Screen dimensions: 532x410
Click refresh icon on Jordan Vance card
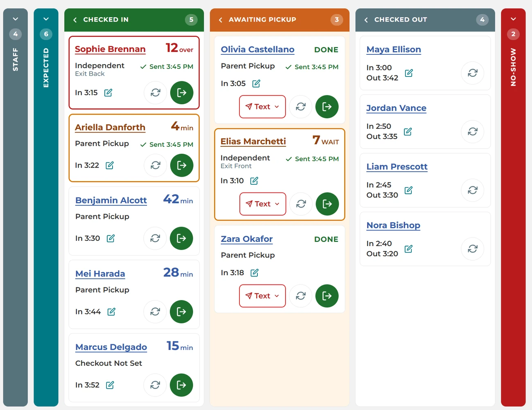click(x=473, y=132)
